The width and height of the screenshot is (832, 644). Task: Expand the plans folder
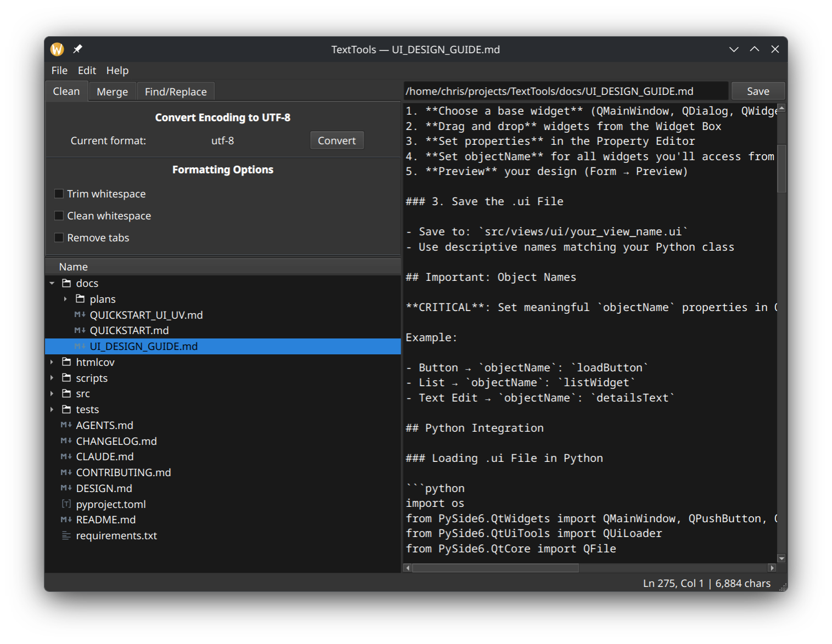(65, 299)
